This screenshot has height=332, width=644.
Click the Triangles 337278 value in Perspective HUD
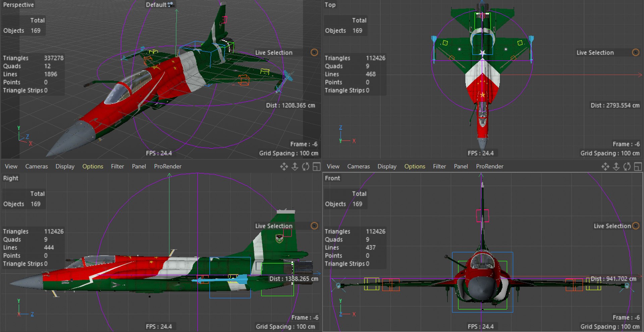[54, 58]
